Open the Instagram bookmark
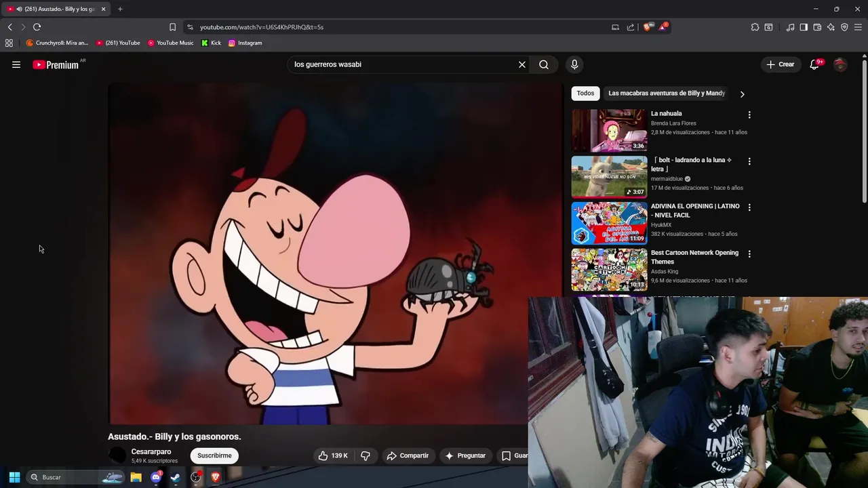This screenshot has height=488, width=868. tap(245, 43)
